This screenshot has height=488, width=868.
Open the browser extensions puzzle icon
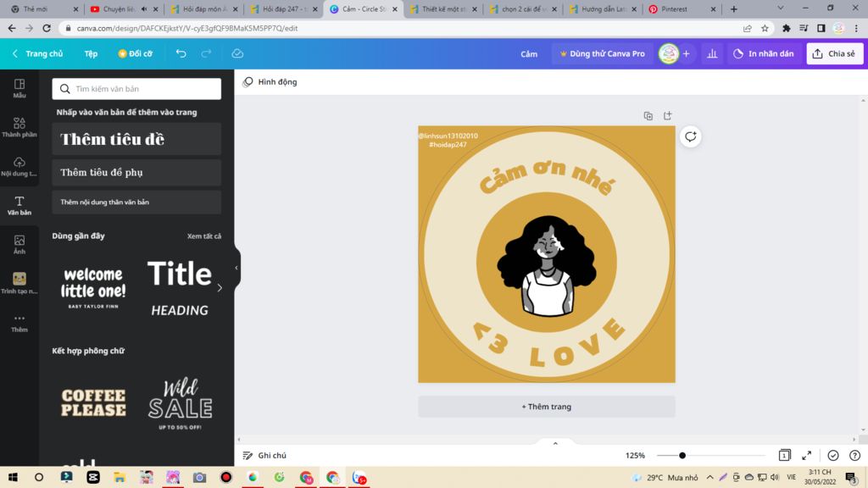click(x=786, y=28)
